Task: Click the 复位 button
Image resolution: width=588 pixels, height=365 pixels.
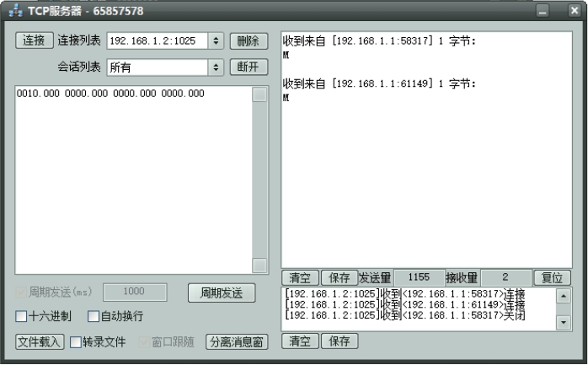Action: pos(552,278)
